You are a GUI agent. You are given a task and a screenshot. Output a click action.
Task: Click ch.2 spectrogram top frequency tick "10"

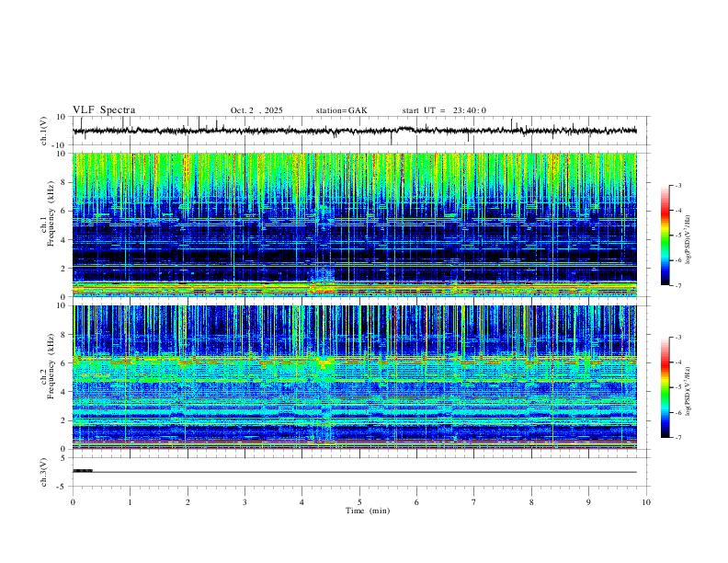tap(62, 305)
